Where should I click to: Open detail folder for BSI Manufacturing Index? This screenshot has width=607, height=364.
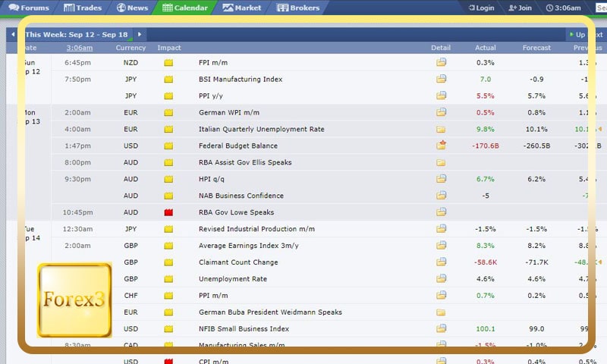(x=441, y=79)
